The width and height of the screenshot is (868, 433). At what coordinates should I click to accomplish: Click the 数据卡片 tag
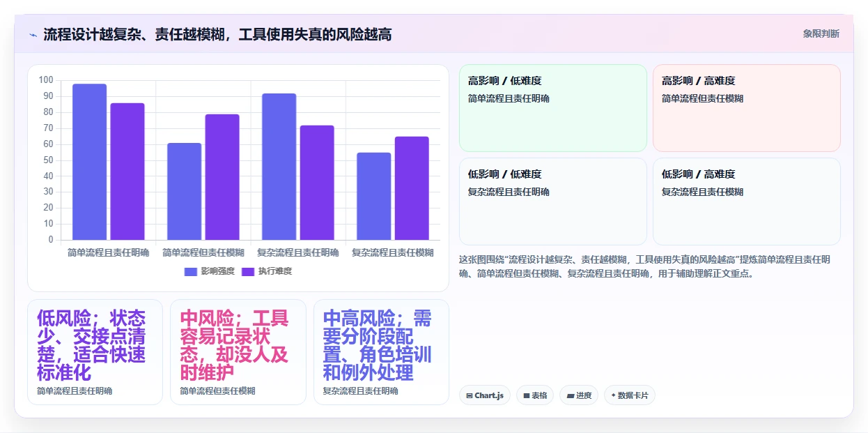[630, 395]
